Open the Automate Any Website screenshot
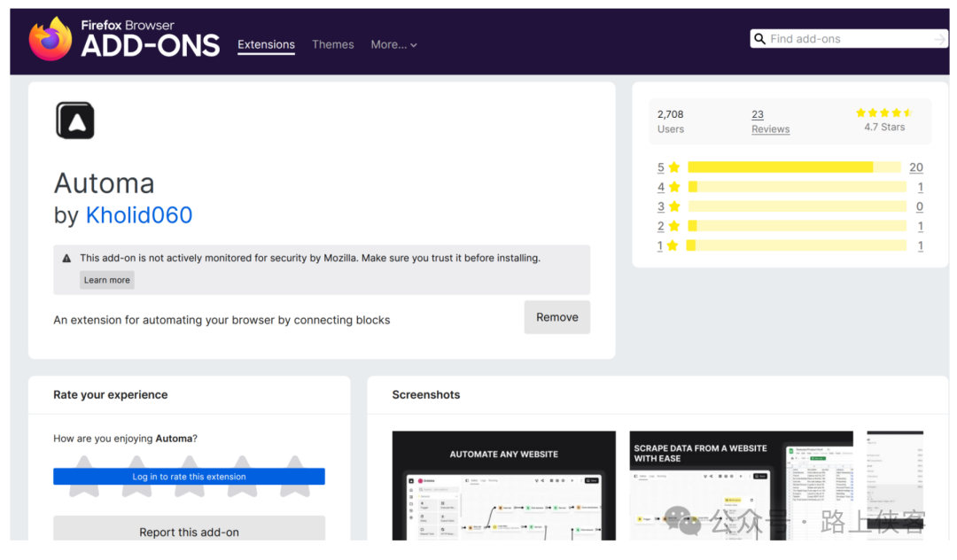The image size is (957, 560). tap(503, 486)
